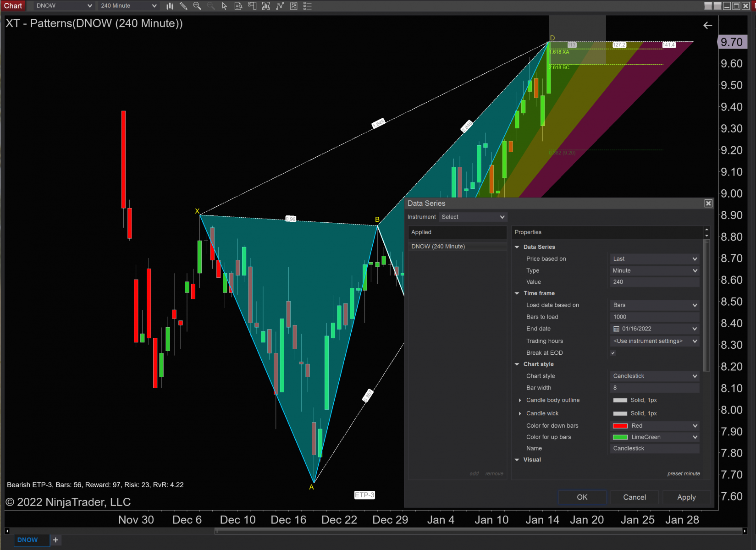Click Cancel in Data Series dialog
This screenshot has width=756, height=550.
click(x=635, y=497)
